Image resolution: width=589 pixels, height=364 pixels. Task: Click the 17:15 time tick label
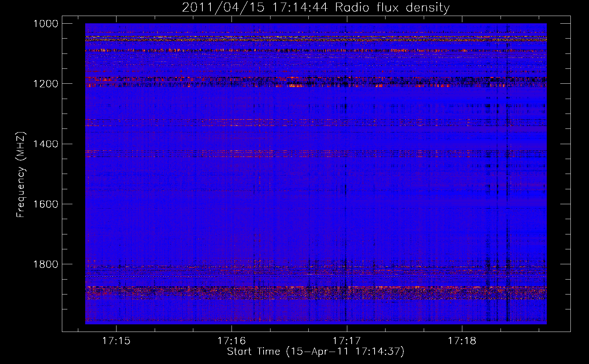(116, 341)
